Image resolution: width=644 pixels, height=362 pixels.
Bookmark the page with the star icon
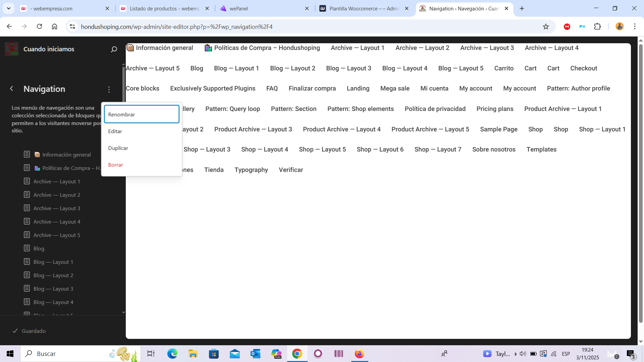(546, 27)
